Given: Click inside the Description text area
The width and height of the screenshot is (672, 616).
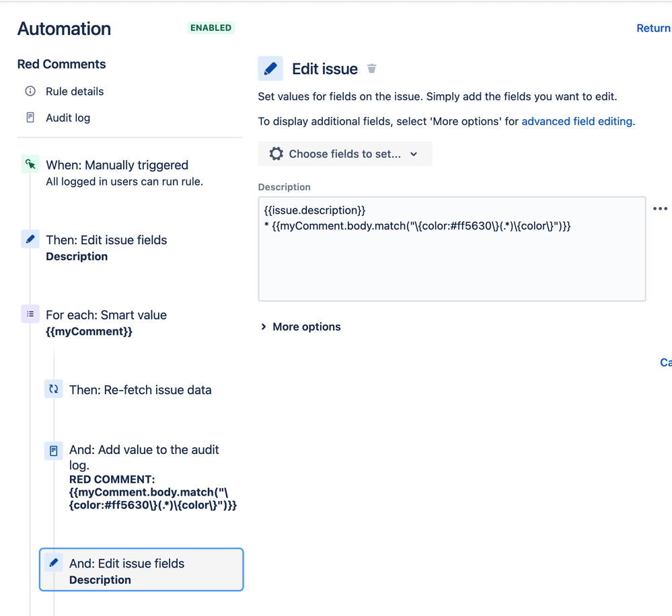Looking at the screenshot, I should coord(452,249).
